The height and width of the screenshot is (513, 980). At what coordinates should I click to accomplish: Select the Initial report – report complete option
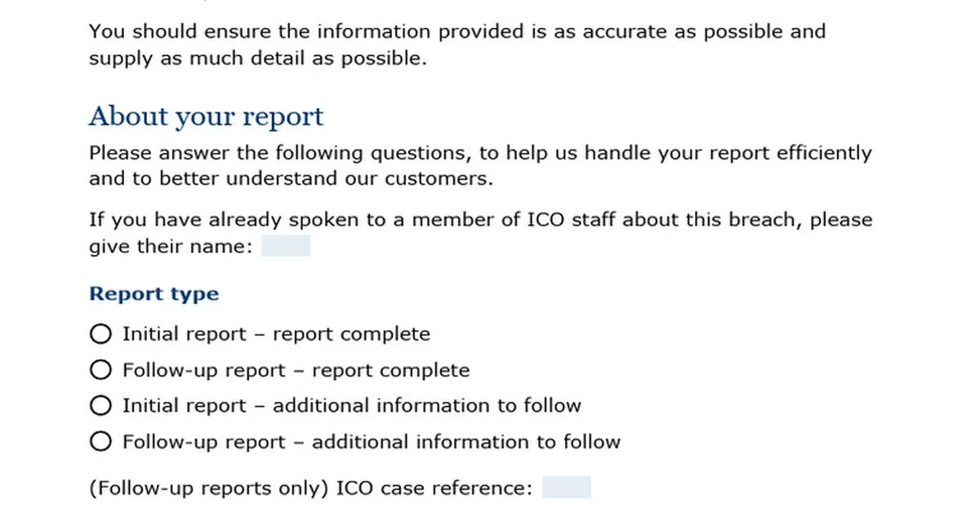pyautogui.click(x=100, y=333)
